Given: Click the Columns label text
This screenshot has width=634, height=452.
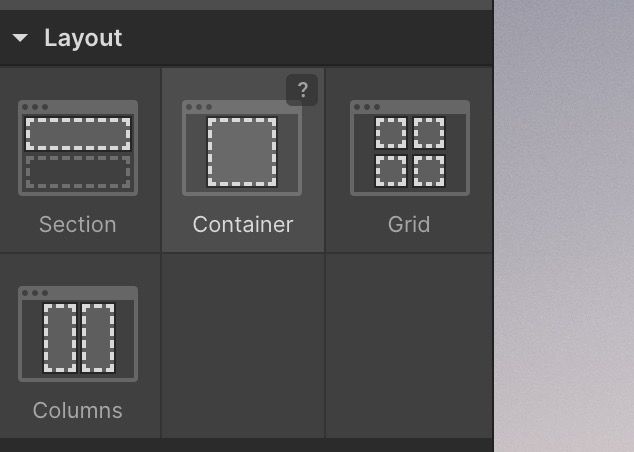Looking at the screenshot, I should coord(78,410).
